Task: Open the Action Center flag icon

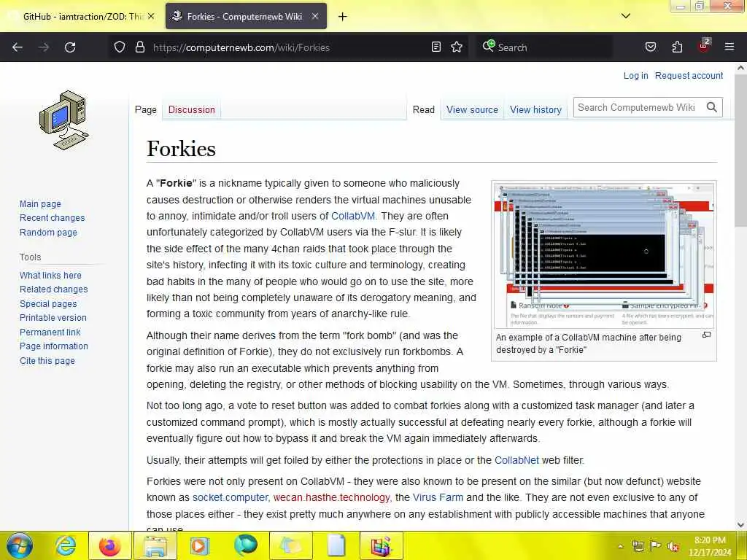Action: pyautogui.click(x=656, y=547)
